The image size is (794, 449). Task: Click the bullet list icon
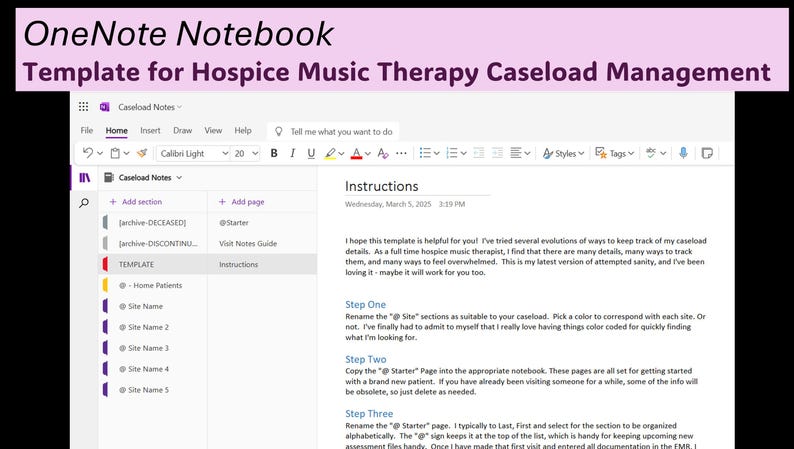425,153
